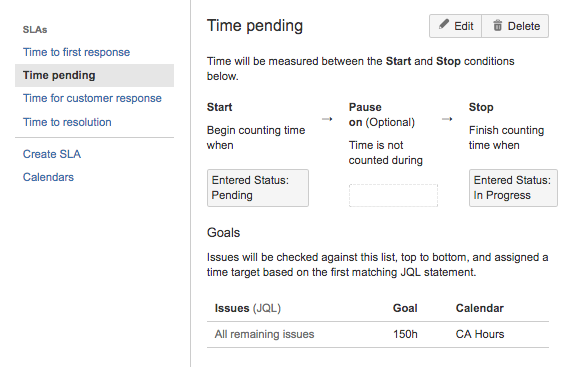Click the arrow between Pause and Stop

[447, 119]
